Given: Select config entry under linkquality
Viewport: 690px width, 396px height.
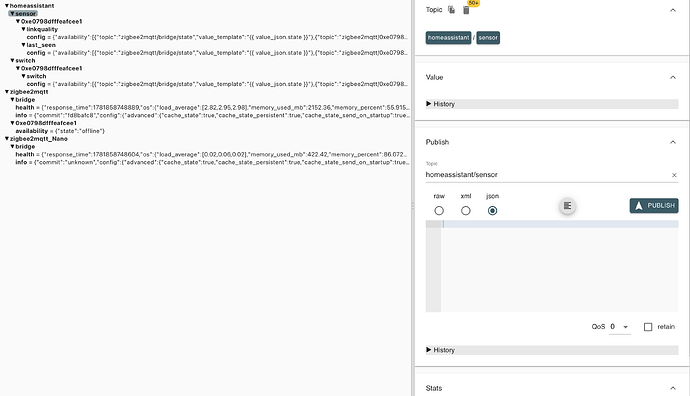Looking at the screenshot, I should (x=217, y=37).
